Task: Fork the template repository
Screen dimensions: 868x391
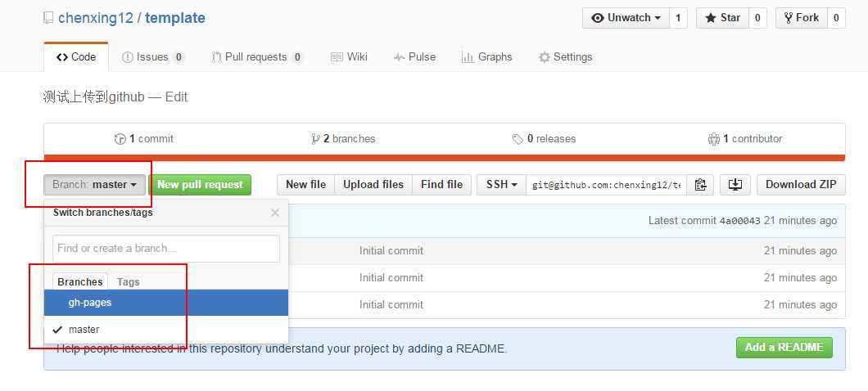Action: coord(802,18)
